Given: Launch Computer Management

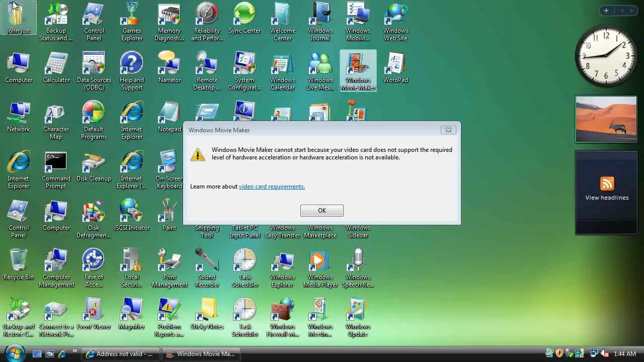Looking at the screenshot, I should click(56, 268).
